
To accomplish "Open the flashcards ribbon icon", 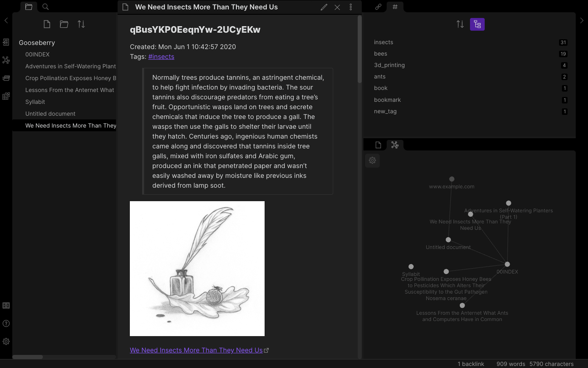I will click(6, 78).
